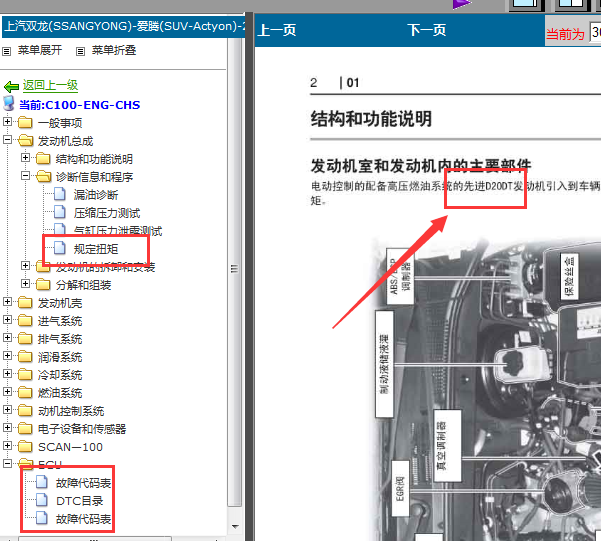Click the 菜单展开 text
The height and width of the screenshot is (541, 601).
[x=40, y=50]
